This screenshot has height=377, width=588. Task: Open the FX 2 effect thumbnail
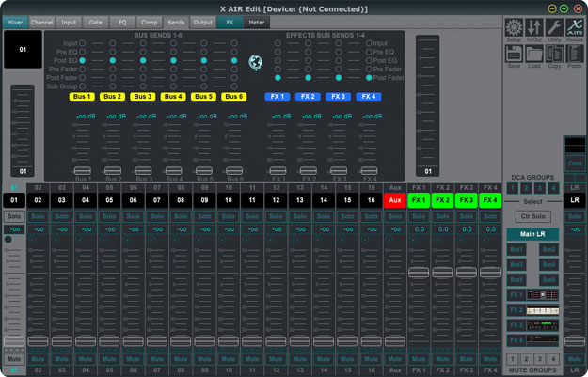tap(543, 310)
